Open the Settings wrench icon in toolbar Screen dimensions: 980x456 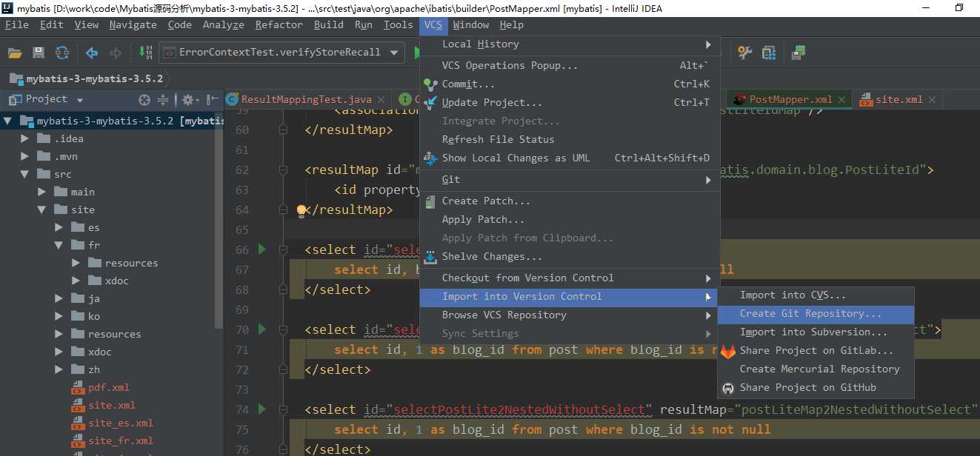point(745,53)
